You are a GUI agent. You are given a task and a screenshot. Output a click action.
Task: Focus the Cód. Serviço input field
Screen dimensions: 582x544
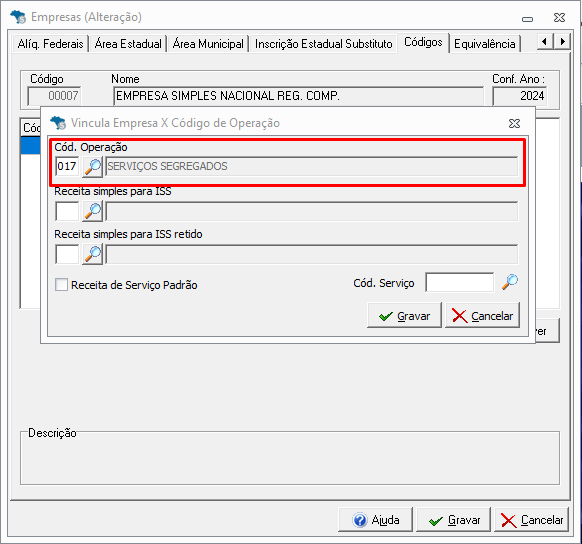(460, 283)
